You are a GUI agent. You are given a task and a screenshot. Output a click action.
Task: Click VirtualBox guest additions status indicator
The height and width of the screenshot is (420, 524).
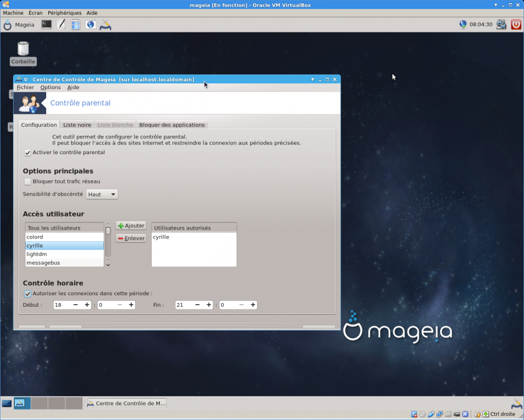click(x=465, y=414)
